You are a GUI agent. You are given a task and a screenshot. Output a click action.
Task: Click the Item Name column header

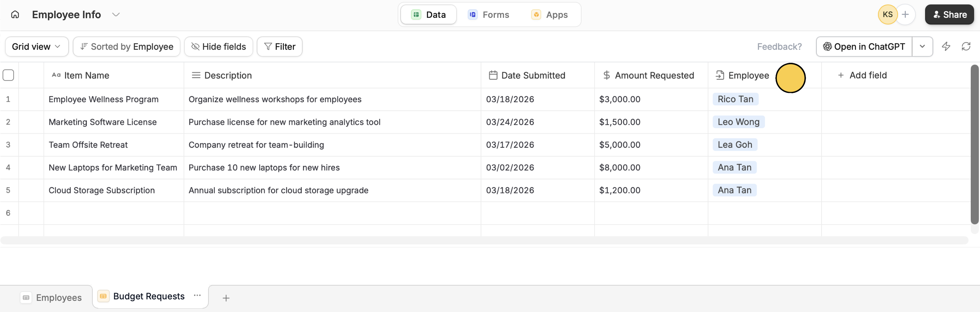pyautogui.click(x=114, y=75)
